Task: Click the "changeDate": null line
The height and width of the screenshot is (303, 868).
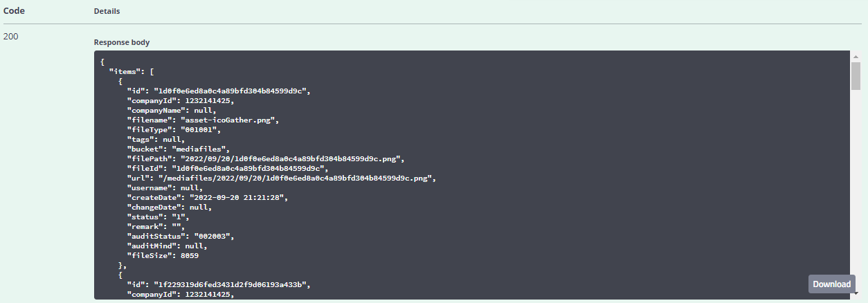Action: [x=169, y=207]
